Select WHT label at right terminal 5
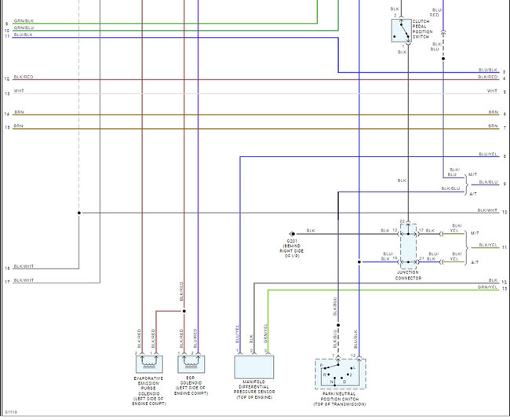This screenshot has height=420, width=510. pos(493,91)
